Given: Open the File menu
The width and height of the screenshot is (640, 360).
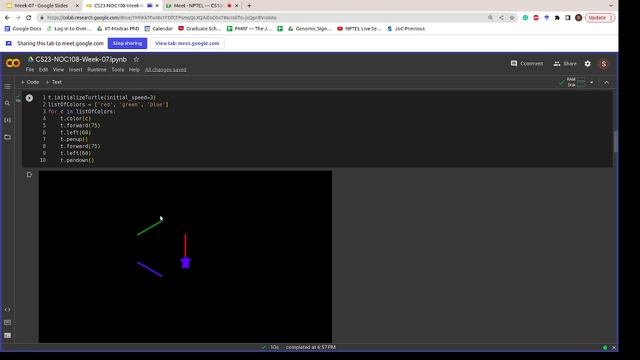Looking at the screenshot, I should pos(30,70).
